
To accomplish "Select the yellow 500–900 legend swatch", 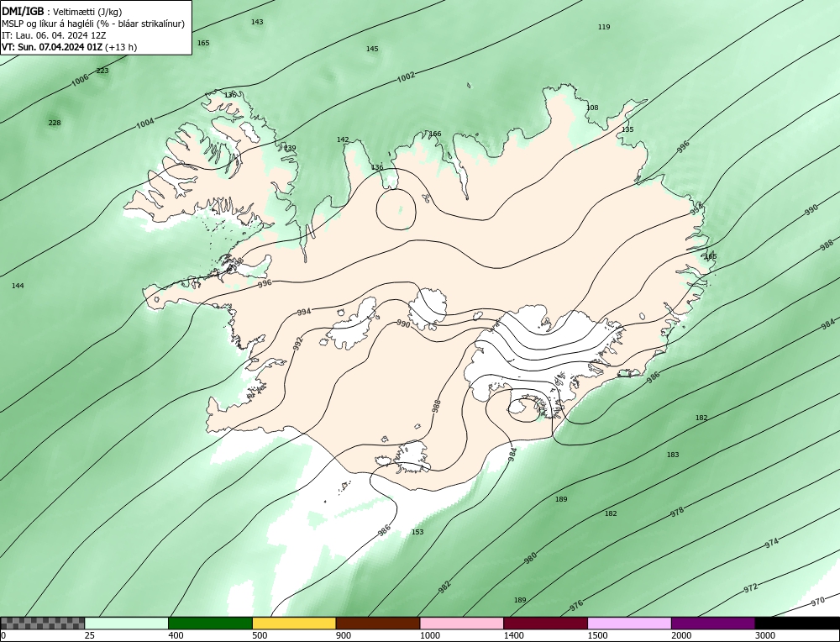I will [x=294, y=623].
